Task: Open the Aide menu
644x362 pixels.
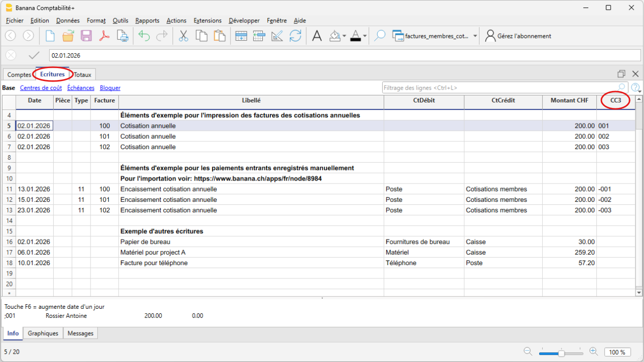Action: pyautogui.click(x=300, y=20)
